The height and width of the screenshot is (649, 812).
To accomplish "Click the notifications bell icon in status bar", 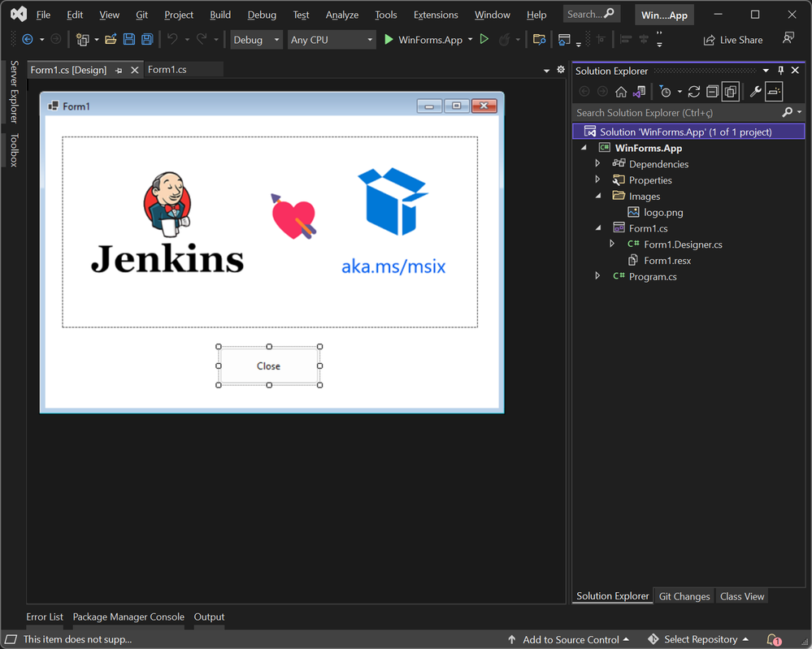I will (774, 639).
